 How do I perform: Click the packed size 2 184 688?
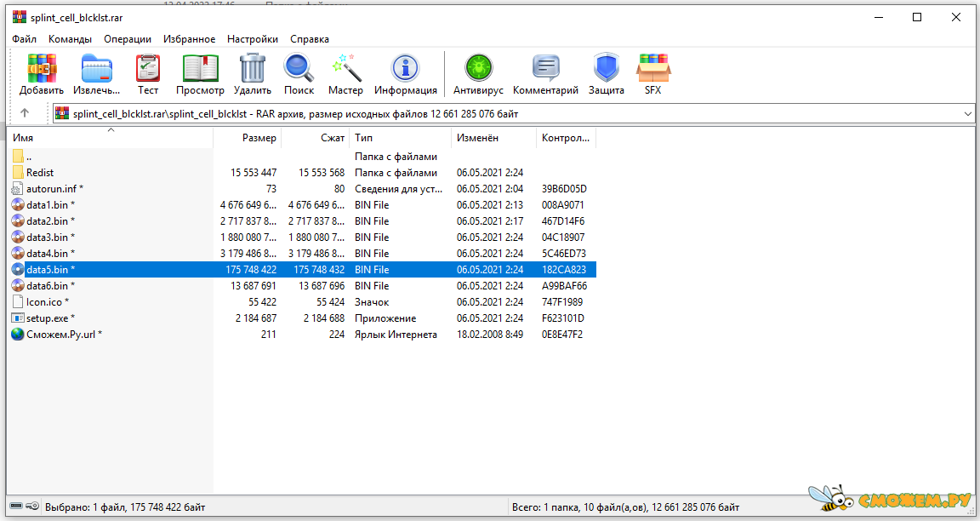pyautogui.click(x=324, y=318)
